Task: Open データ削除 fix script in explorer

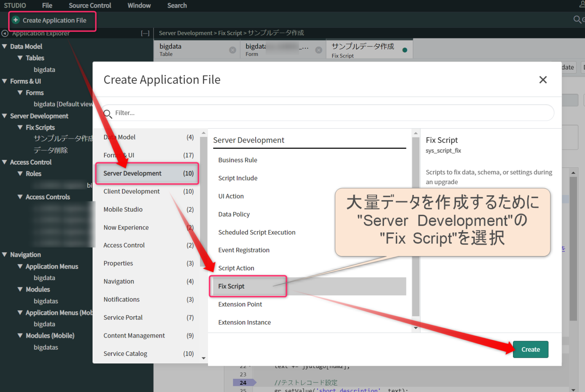Action: pos(51,150)
